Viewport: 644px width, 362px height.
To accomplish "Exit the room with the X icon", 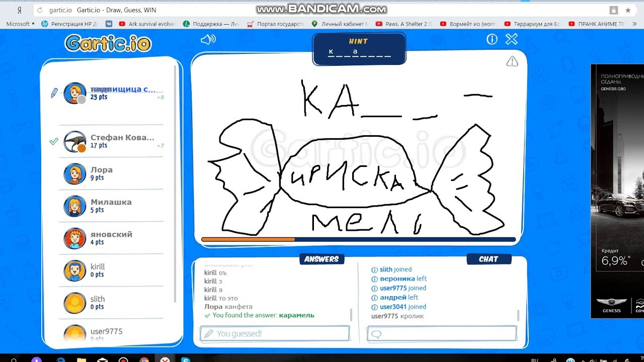I will point(511,39).
